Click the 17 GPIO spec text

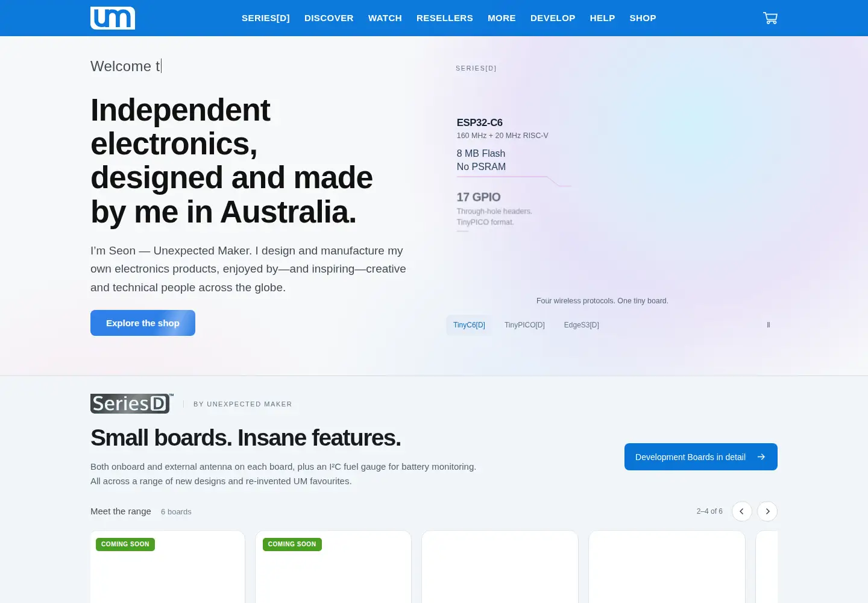pyautogui.click(x=479, y=197)
